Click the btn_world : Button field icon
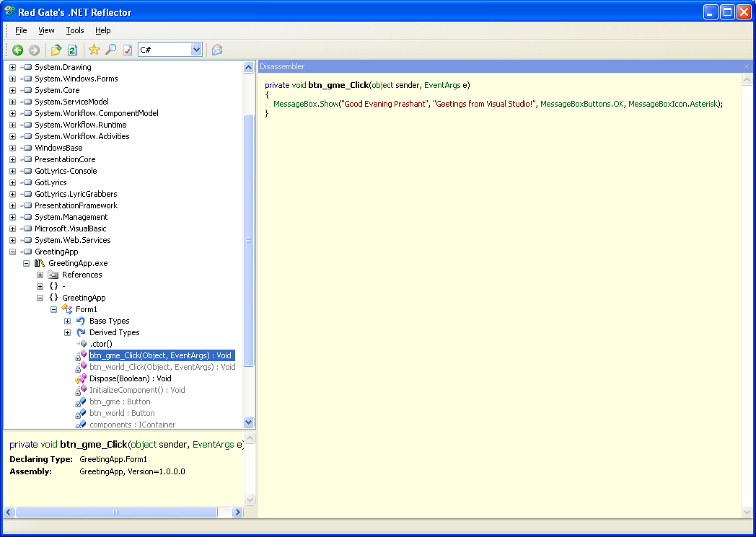The width and height of the screenshot is (756, 537). pos(81,413)
